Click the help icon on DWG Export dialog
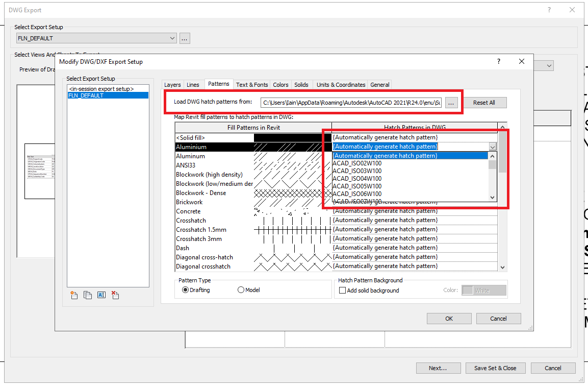 (549, 10)
